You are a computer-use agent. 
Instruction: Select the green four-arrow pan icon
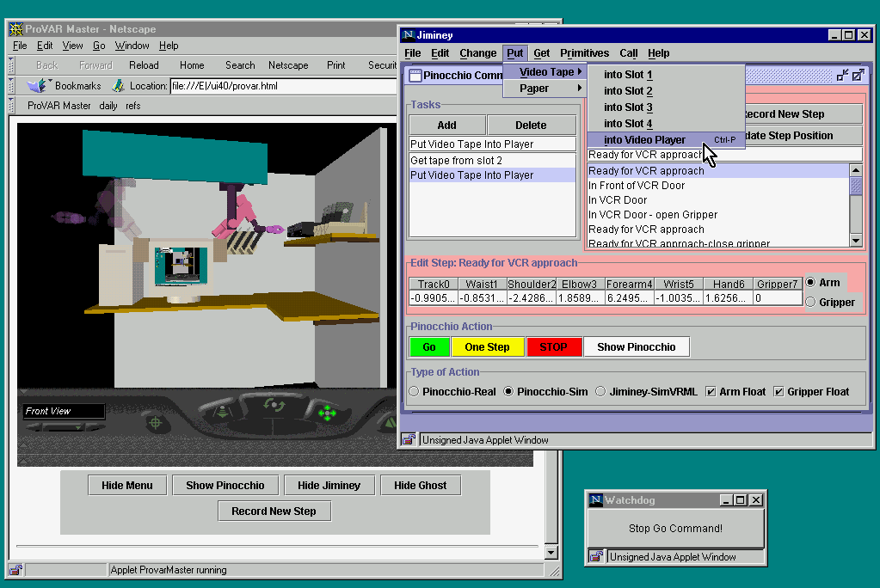(327, 413)
